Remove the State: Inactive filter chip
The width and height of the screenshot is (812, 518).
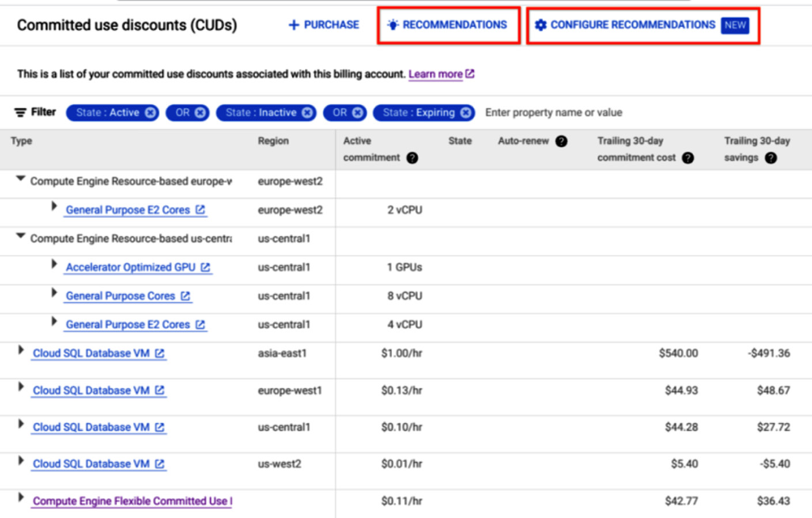coord(308,112)
